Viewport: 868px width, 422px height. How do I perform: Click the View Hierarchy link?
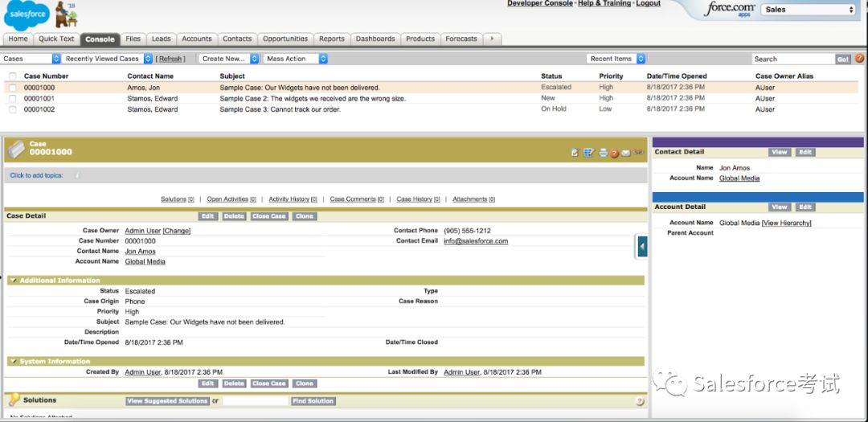(787, 223)
